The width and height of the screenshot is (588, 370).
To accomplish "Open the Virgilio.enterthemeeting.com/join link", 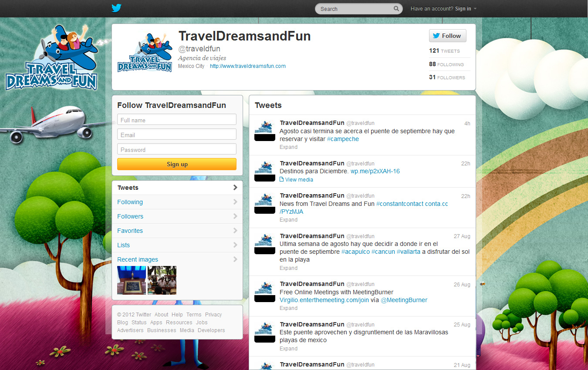I will tap(324, 300).
